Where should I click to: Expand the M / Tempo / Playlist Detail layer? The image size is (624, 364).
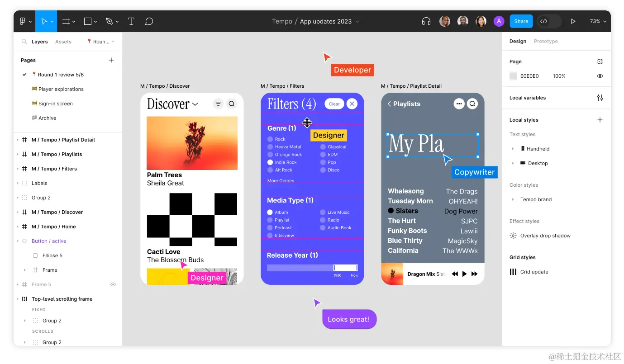coord(18,140)
